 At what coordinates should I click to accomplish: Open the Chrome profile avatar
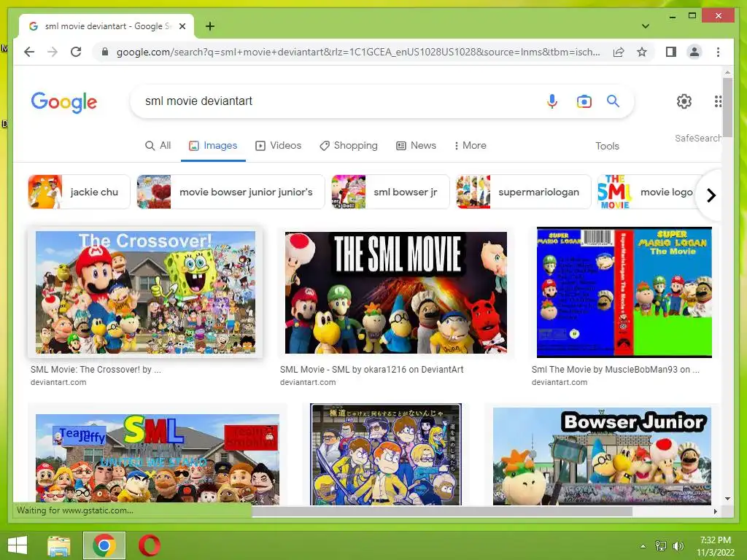tap(694, 52)
